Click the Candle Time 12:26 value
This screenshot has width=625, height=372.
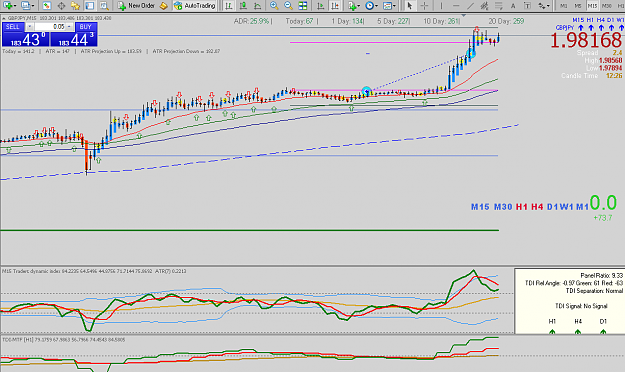[x=614, y=75]
